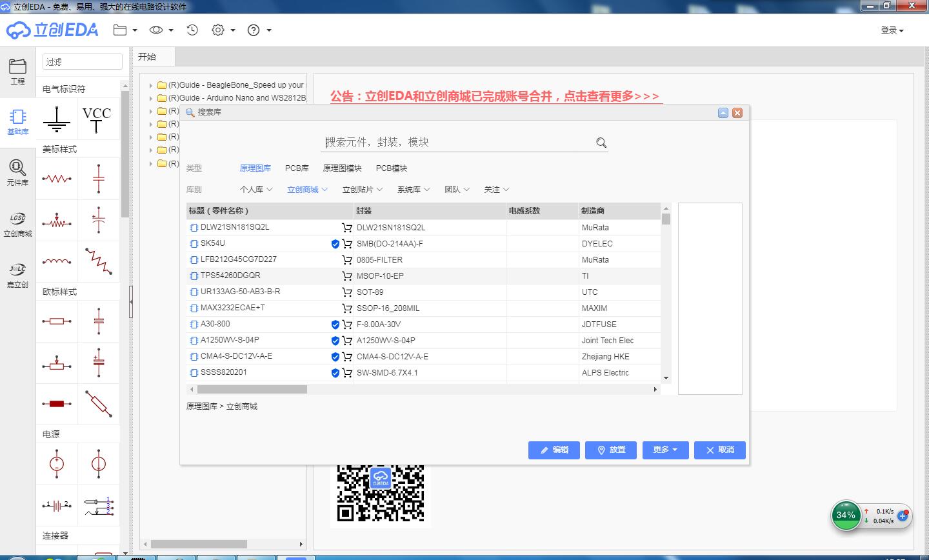This screenshot has width=929, height=560.
Task: Click the cart icon for DLW21SN181SQ2L
Action: pos(347,228)
